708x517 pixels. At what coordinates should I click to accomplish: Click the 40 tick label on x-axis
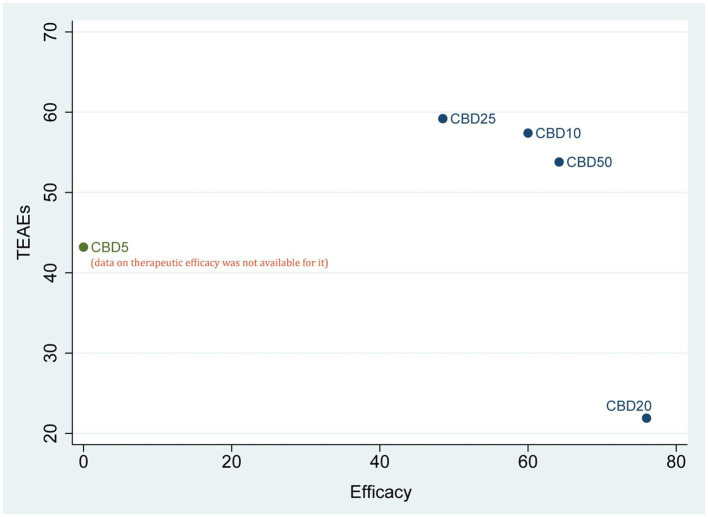(x=379, y=462)
